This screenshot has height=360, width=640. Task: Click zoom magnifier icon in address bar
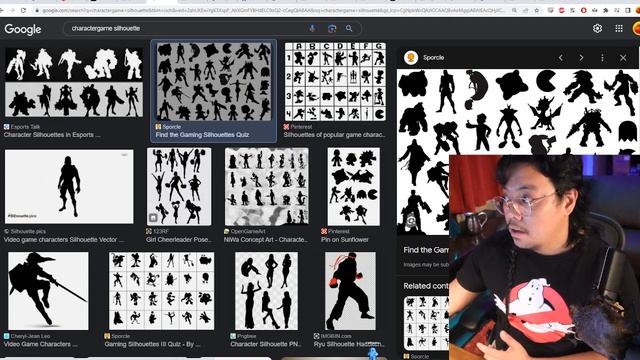(x=514, y=10)
